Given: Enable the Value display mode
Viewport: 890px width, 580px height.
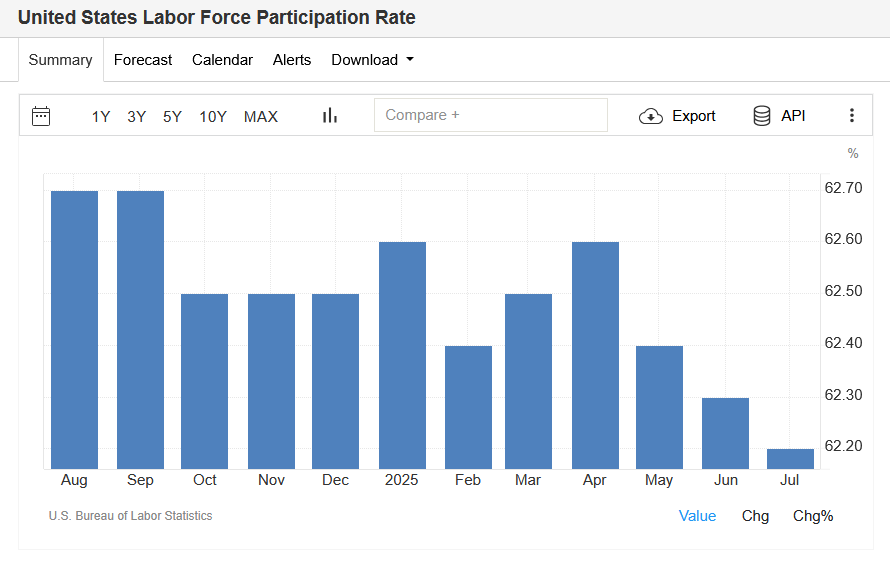Looking at the screenshot, I should pyautogui.click(x=697, y=515).
